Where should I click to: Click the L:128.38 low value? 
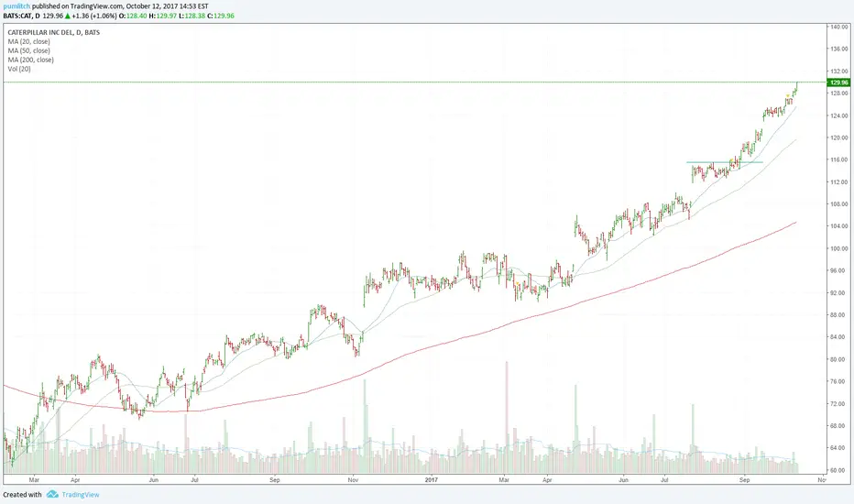click(x=192, y=16)
